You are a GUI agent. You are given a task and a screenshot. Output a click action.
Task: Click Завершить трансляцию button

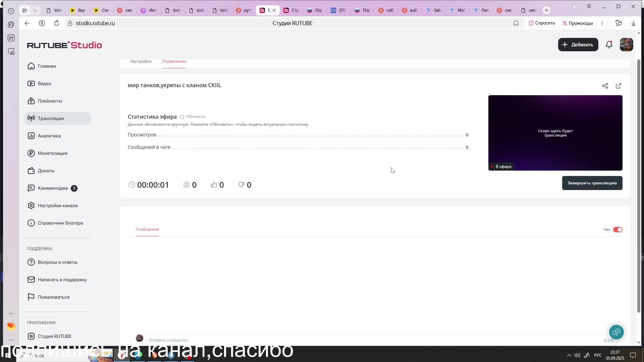coord(592,183)
